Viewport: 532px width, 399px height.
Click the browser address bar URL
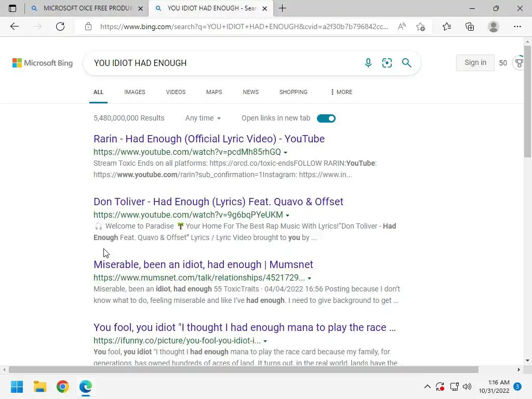(x=244, y=26)
